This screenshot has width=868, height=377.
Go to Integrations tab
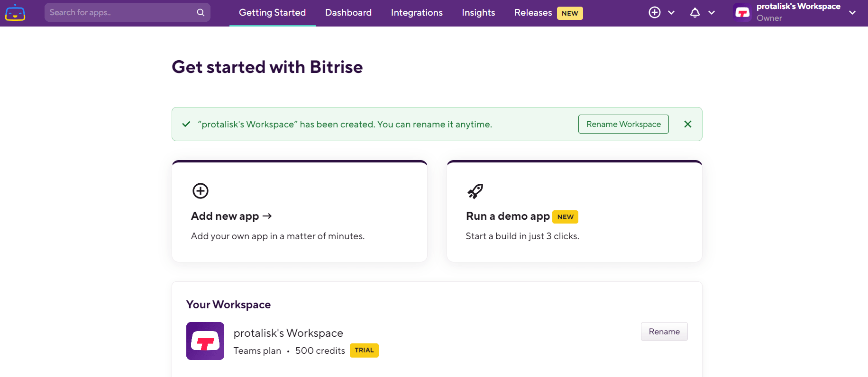tap(417, 13)
